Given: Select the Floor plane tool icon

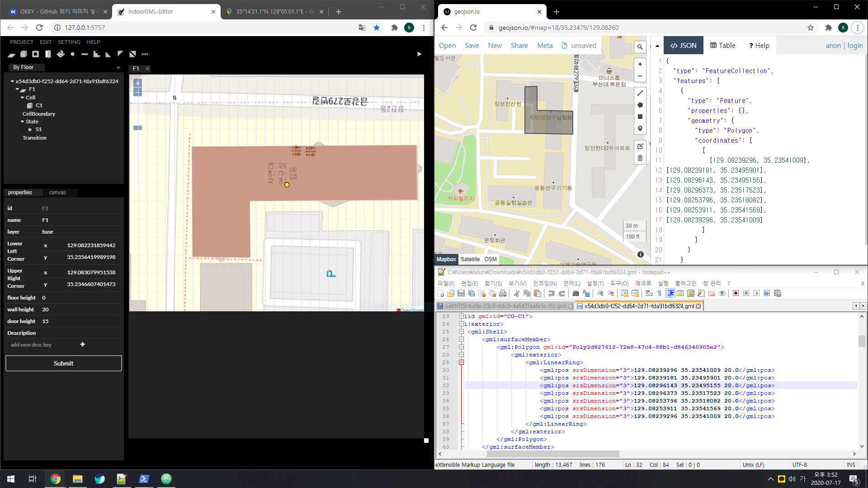Looking at the screenshot, I should pos(11,54).
